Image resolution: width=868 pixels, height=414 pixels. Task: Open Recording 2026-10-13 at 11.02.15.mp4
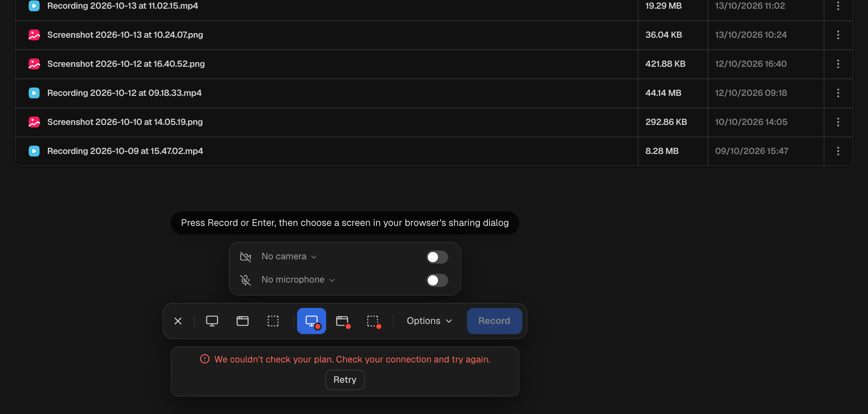[x=123, y=6]
